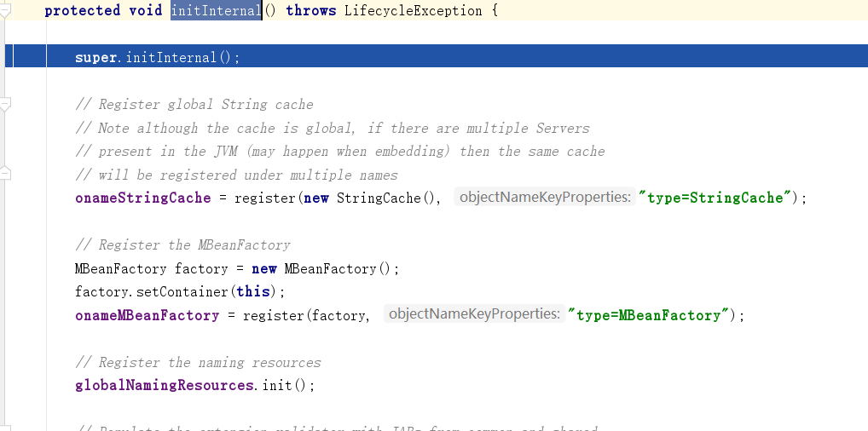The width and height of the screenshot is (868, 431).
Task: Collapse the initInternal method fold marker
Action: pyautogui.click(x=4, y=11)
